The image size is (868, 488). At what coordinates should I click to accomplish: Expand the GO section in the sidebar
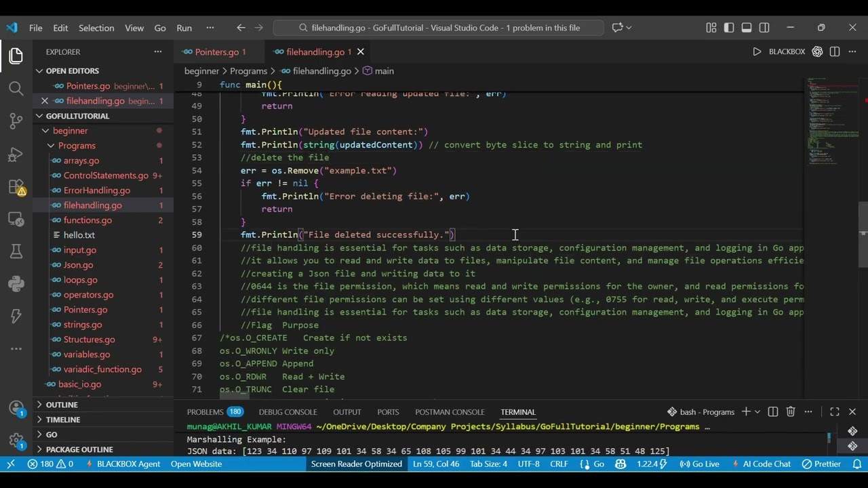click(103, 434)
